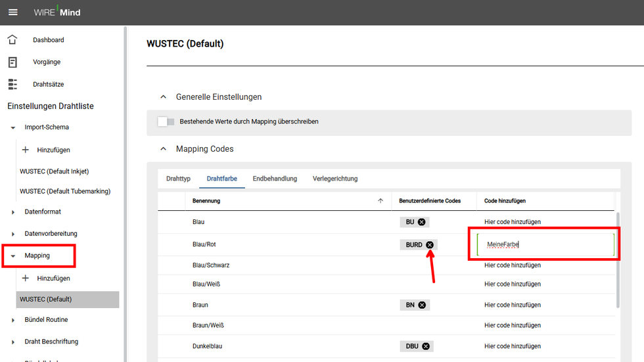Screen dimensions: 644x362
Task: Select WUSTEC (Default Tubemarking) schema
Action: coord(65,191)
